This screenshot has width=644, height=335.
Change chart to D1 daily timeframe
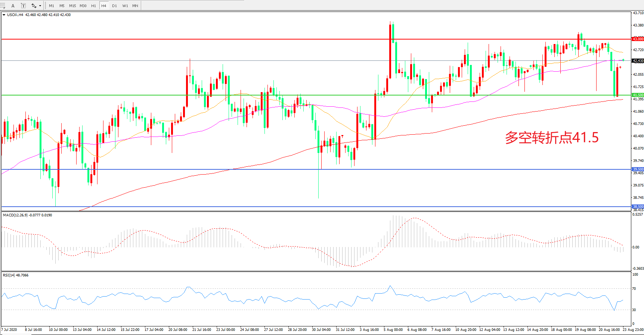[x=114, y=6]
